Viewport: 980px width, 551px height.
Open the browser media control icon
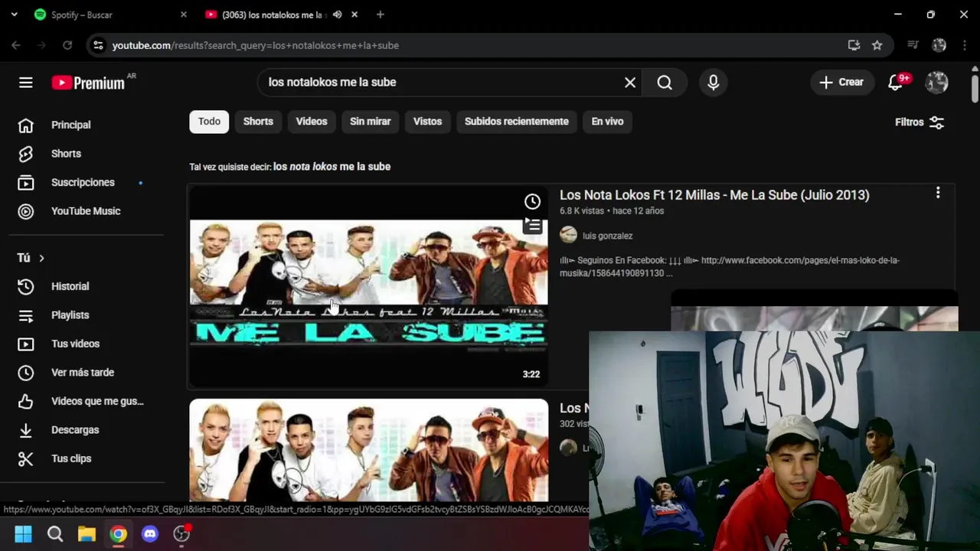click(913, 45)
